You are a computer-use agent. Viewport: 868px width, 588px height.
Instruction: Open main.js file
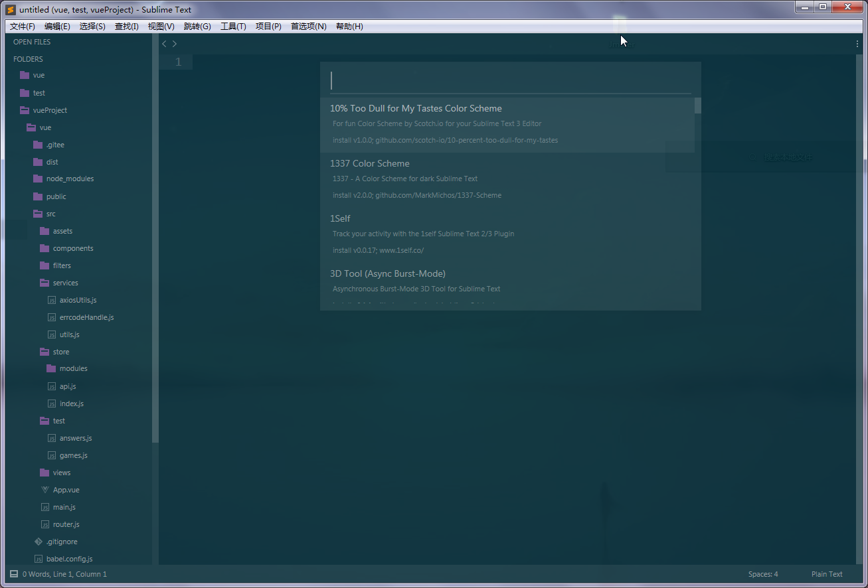point(64,507)
